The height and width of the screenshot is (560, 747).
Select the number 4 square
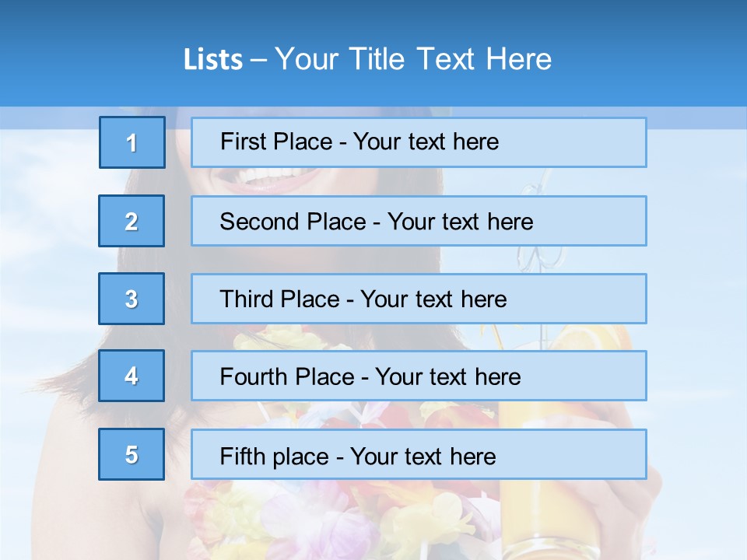coord(132,376)
